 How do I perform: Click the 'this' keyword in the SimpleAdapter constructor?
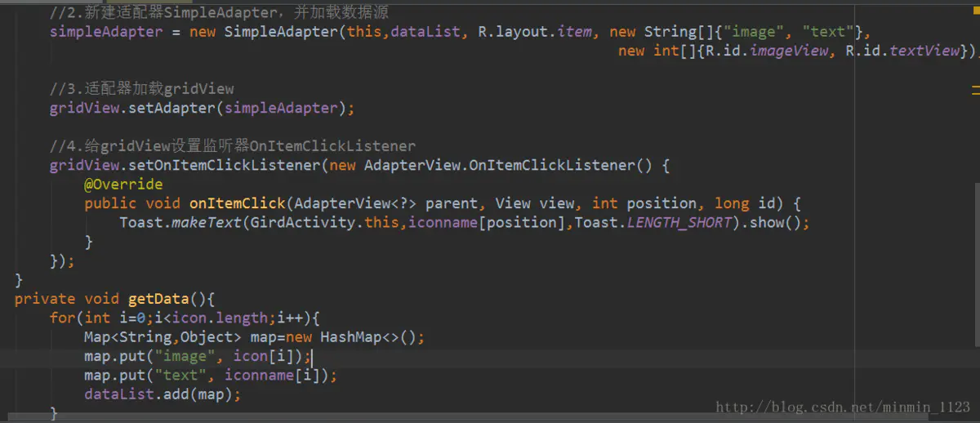[365, 32]
